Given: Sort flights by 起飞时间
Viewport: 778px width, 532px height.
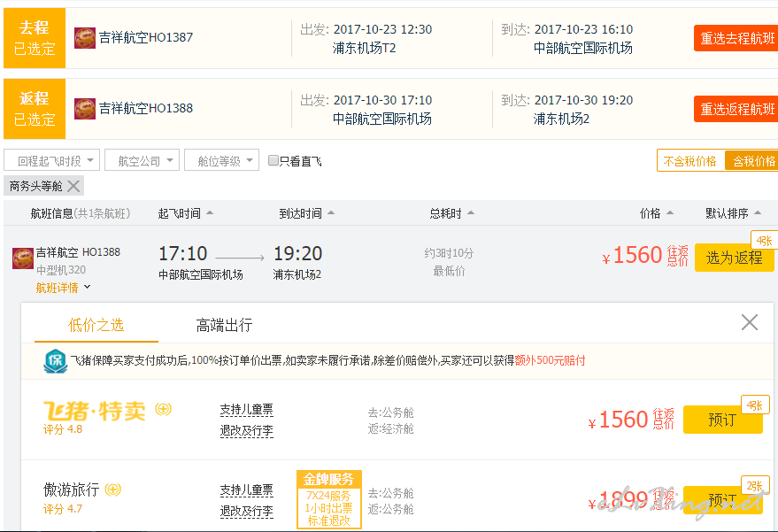Looking at the screenshot, I should coord(185,213).
